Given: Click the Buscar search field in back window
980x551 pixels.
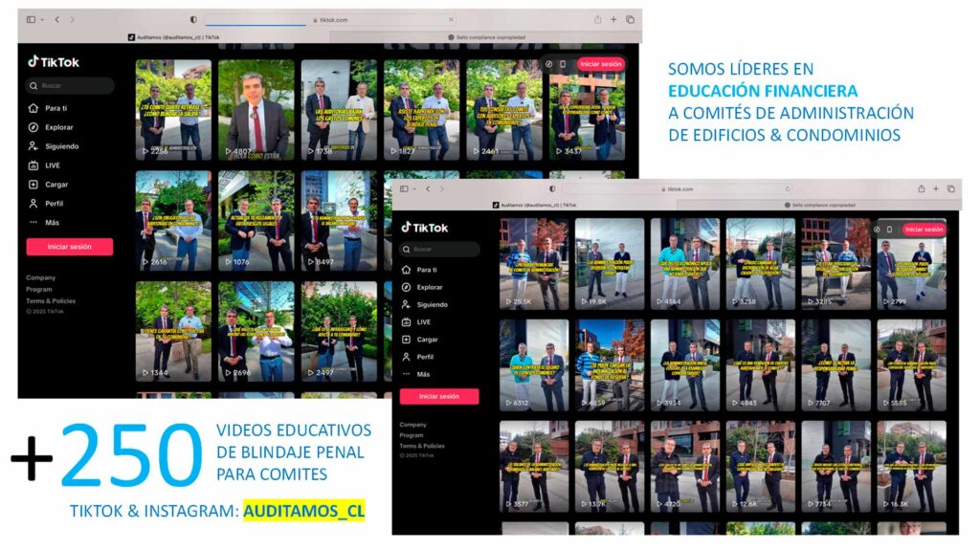Looking at the screenshot, I should coord(70,85).
